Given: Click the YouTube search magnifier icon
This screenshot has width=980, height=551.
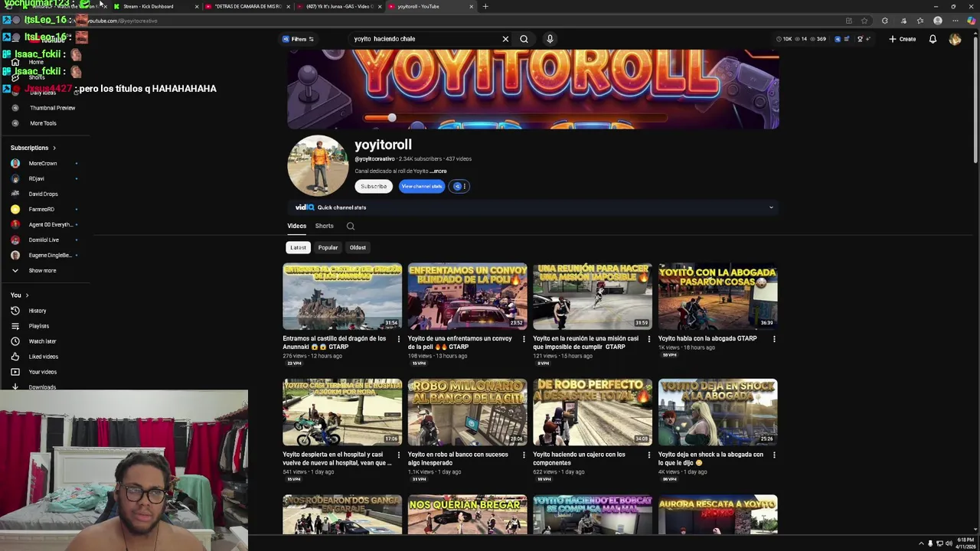Looking at the screenshot, I should pyautogui.click(x=524, y=39).
